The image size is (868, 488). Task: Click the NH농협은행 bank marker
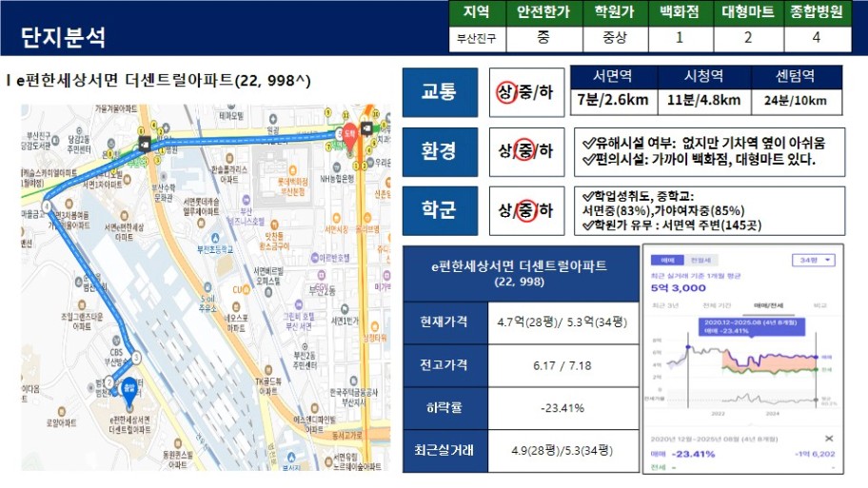336,167
